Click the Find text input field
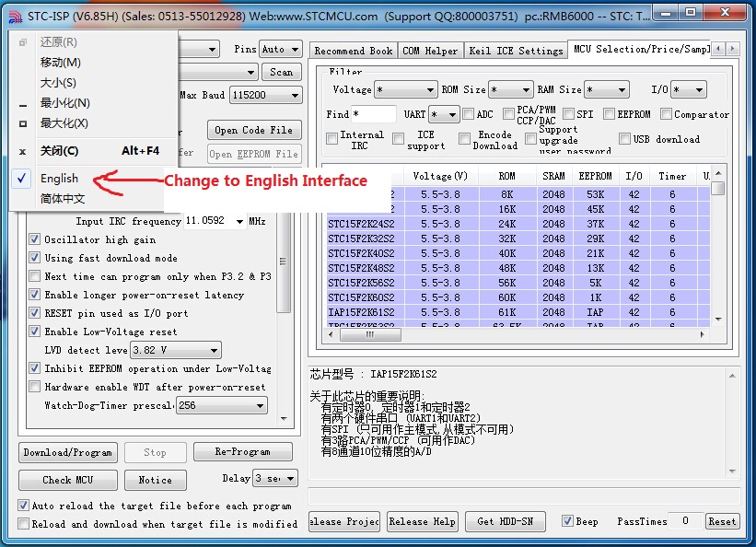The width and height of the screenshot is (756, 547). click(374, 114)
